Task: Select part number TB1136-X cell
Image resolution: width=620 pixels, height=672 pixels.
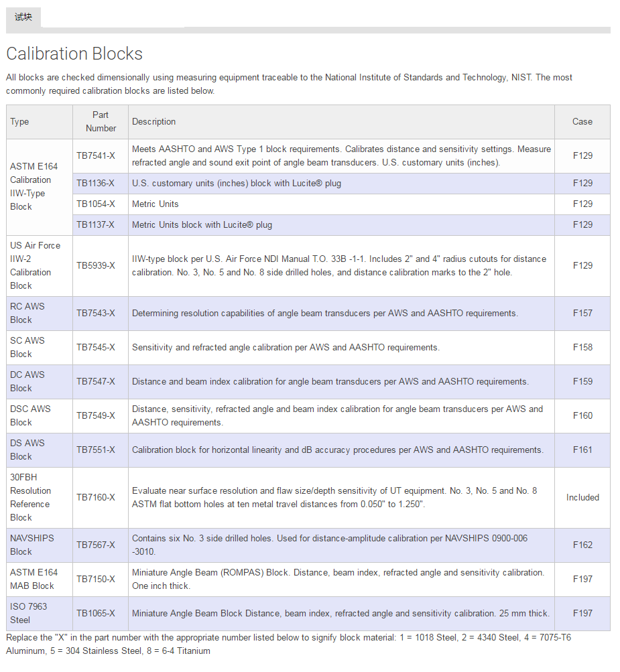Action: (x=101, y=184)
